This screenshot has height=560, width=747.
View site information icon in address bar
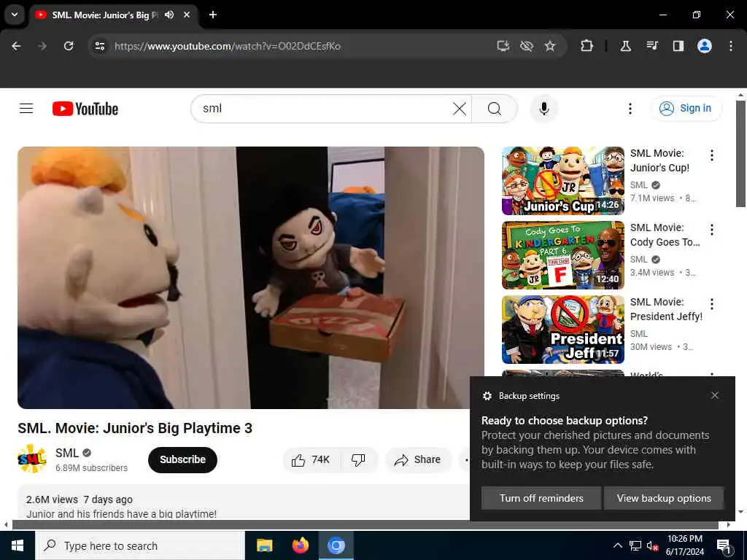click(x=99, y=46)
